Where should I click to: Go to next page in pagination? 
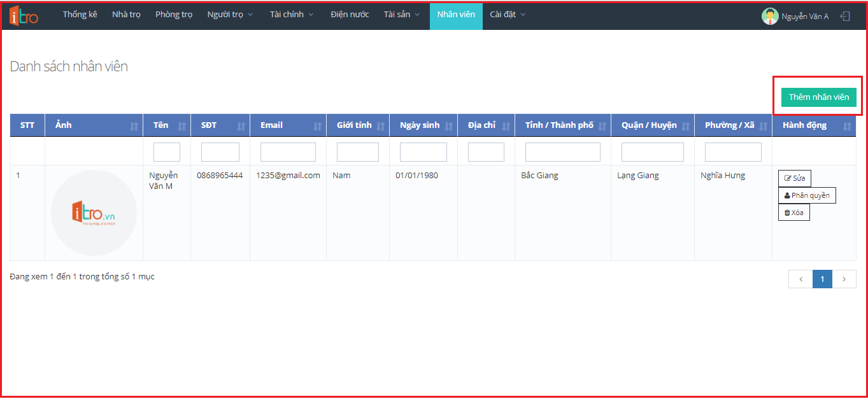[x=844, y=279]
